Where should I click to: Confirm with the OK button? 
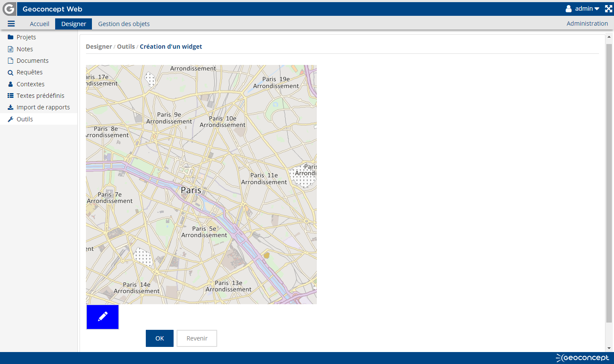(159, 338)
